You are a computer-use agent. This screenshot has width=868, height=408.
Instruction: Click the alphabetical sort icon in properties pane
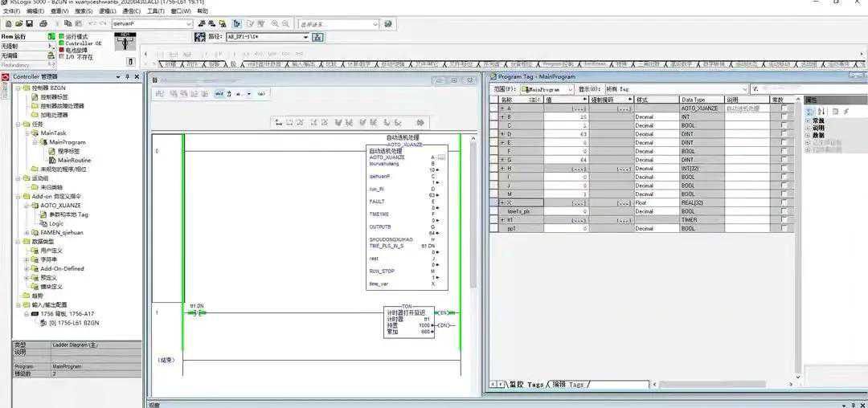pyautogui.click(x=822, y=111)
